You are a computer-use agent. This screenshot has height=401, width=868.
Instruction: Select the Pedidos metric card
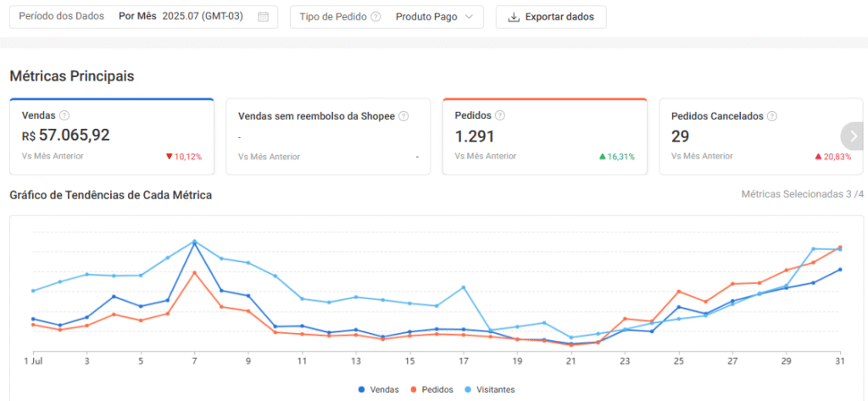[x=544, y=136]
